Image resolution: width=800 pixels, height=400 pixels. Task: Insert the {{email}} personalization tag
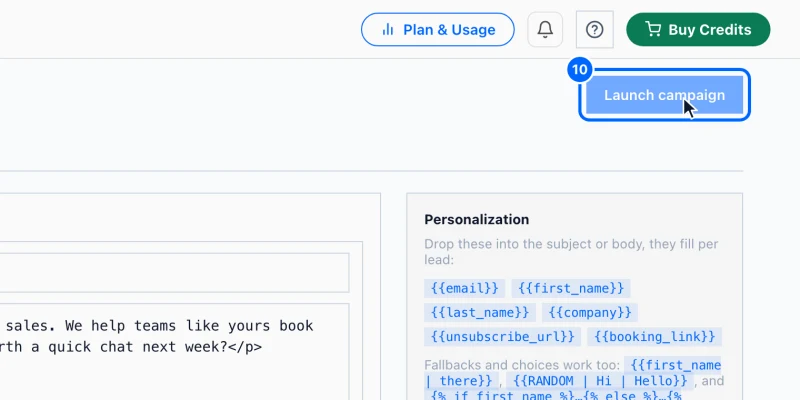[464, 288]
